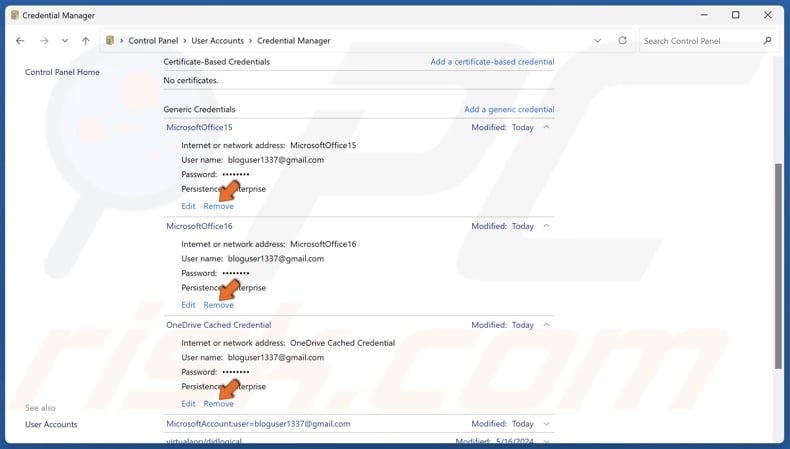Screen dimensions: 790x449
Task: Go up one level with Up arrow
Action: (86, 41)
